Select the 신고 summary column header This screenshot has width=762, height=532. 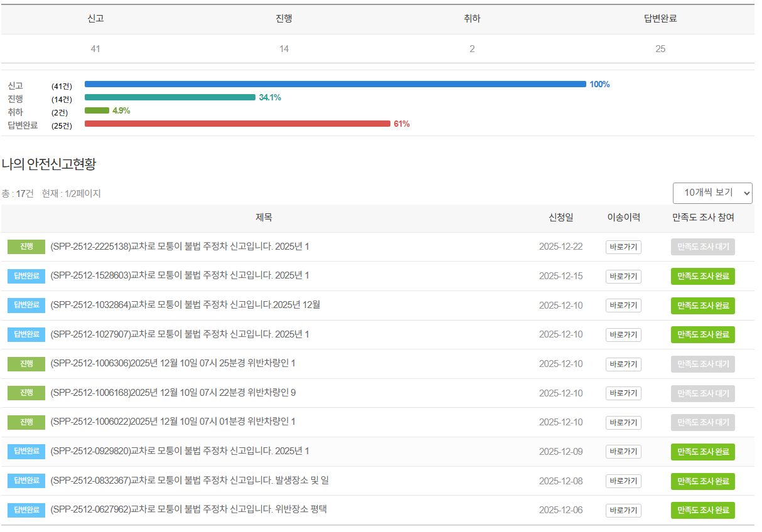pyautogui.click(x=95, y=19)
